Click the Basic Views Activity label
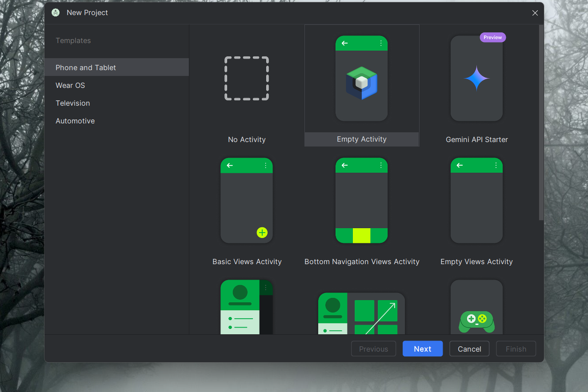588x392 pixels. point(247,261)
